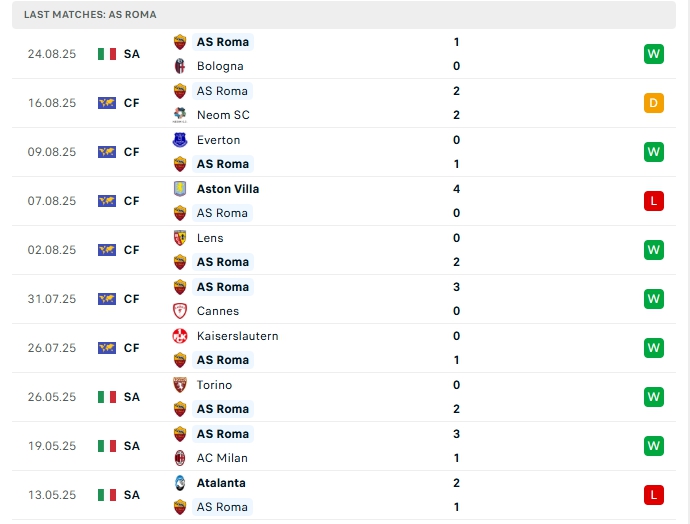The image size is (690, 524).
Task: Click the Aston Villa crest icon
Action: [180, 189]
